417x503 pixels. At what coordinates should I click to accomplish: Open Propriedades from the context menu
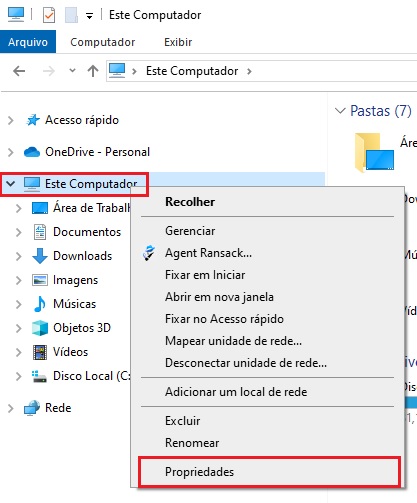pos(268,472)
